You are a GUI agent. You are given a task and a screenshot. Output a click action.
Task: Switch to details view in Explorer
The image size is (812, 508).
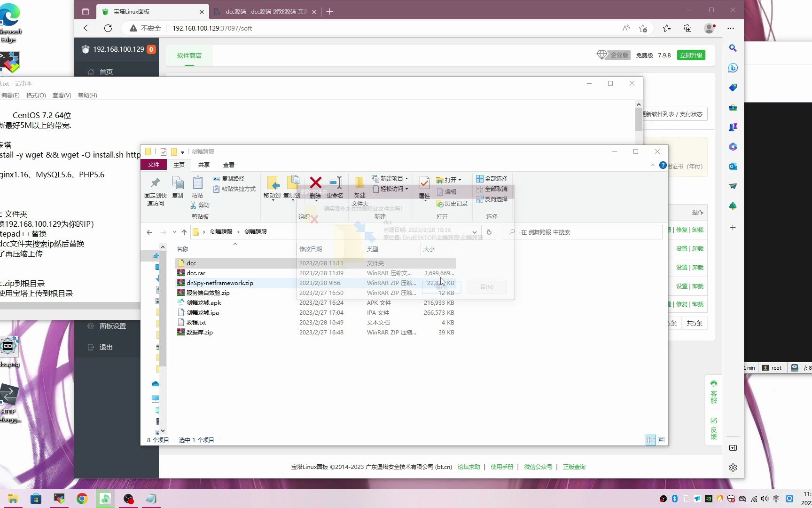(x=651, y=440)
